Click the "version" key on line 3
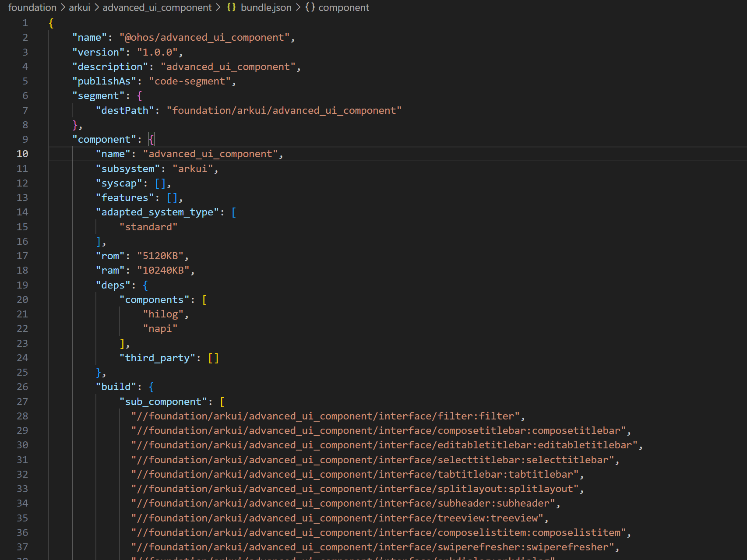Viewport: 747px width, 560px height. [98, 53]
